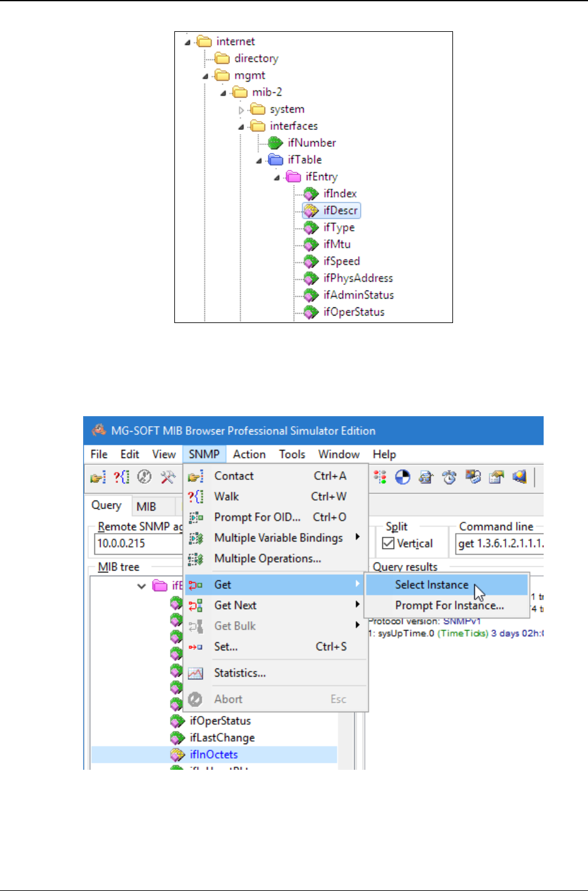Click the Statistics chart icon in menu
Screen dimensions: 588x891
(x=196, y=674)
